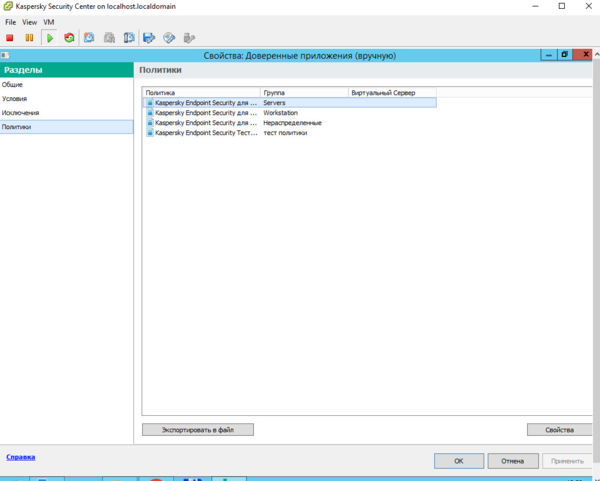Click the scroll up arrow on the right edge
This screenshot has width=600, height=481.
tap(597, 55)
